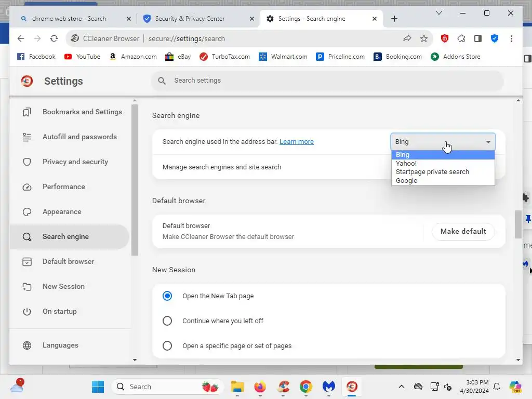Choose Bing in the dropdown list

(x=443, y=155)
